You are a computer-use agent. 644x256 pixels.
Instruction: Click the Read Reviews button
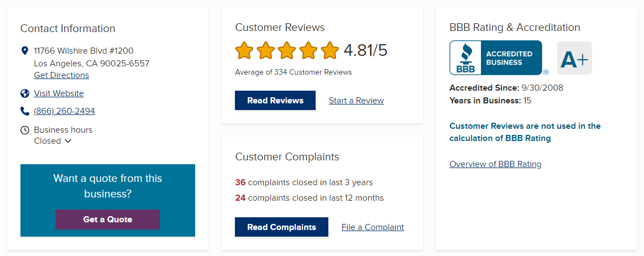(275, 100)
